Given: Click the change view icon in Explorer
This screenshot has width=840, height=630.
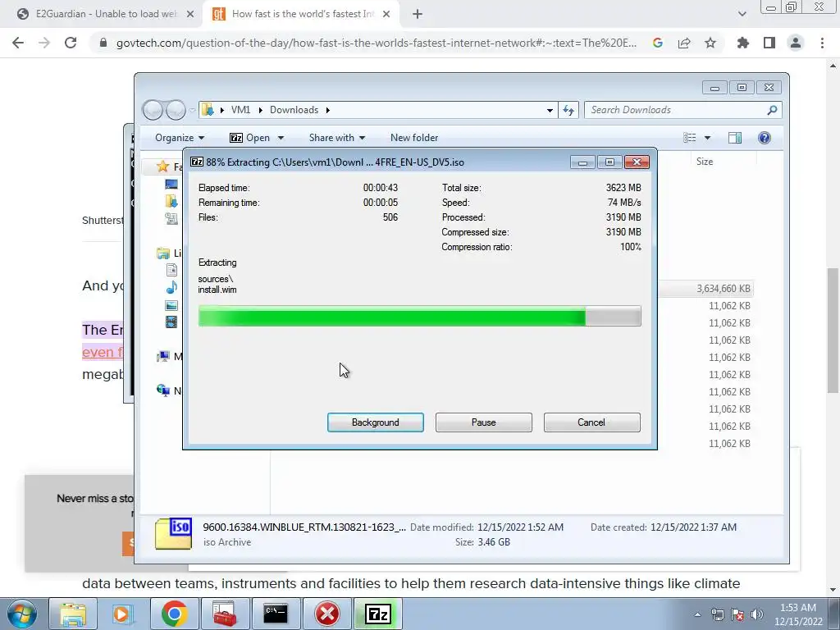Looking at the screenshot, I should pyautogui.click(x=689, y=138).
